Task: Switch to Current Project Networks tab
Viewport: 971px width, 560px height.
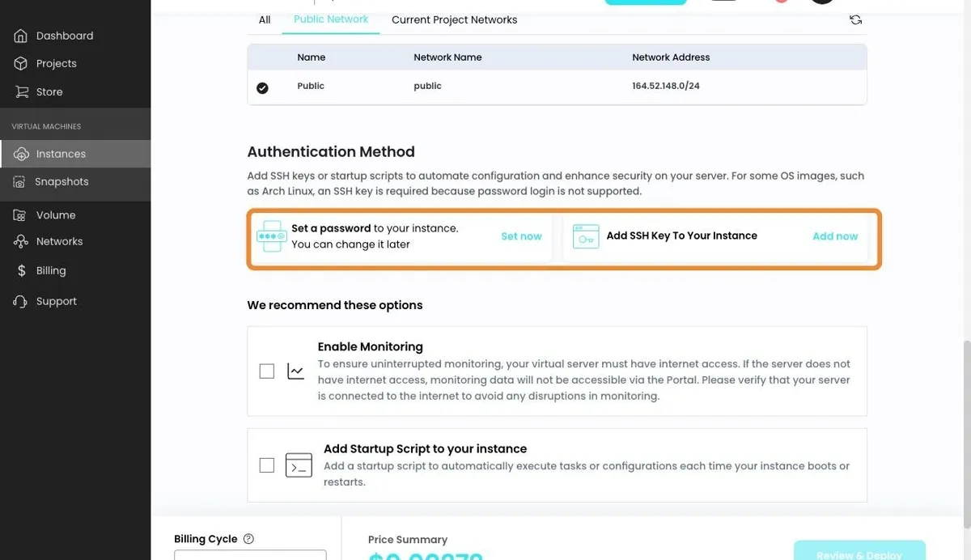Action: pos(454,19)
